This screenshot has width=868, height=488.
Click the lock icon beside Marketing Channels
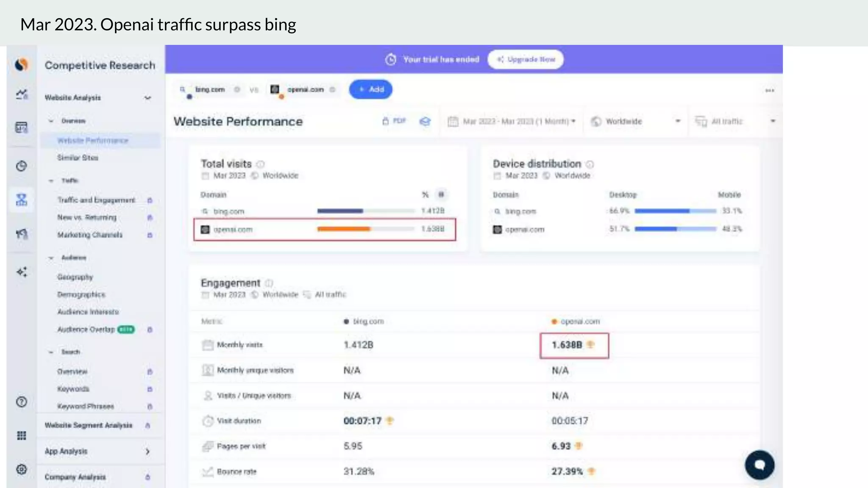tap(150, 235)
